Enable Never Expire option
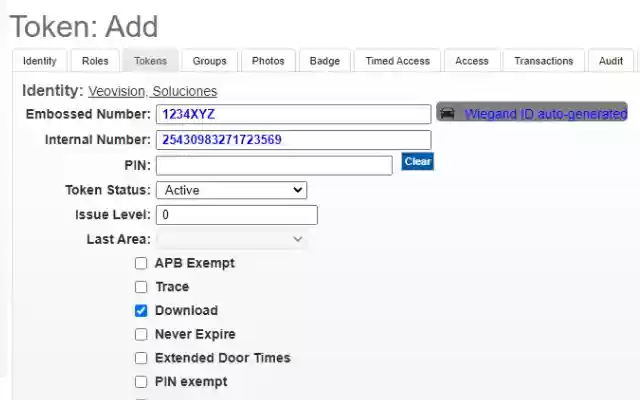This screenshot has height=400, width=640. tap(141, 334)
